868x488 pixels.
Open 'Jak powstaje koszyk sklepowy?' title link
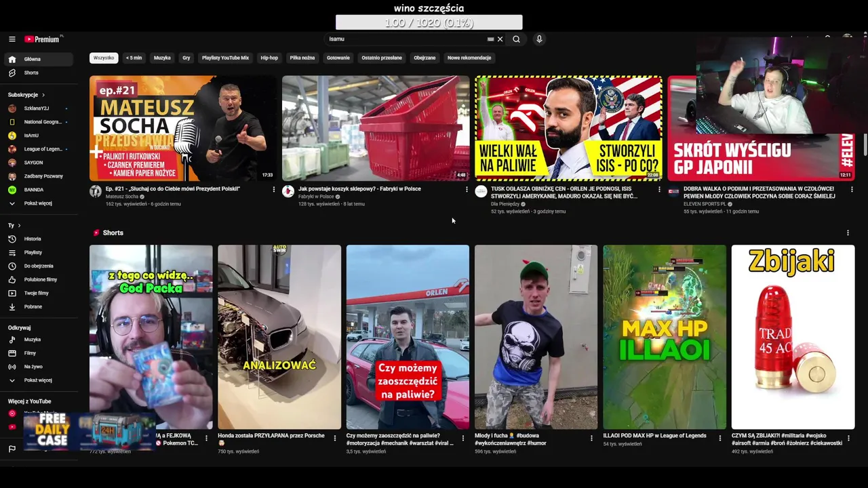tap(359, 189)
